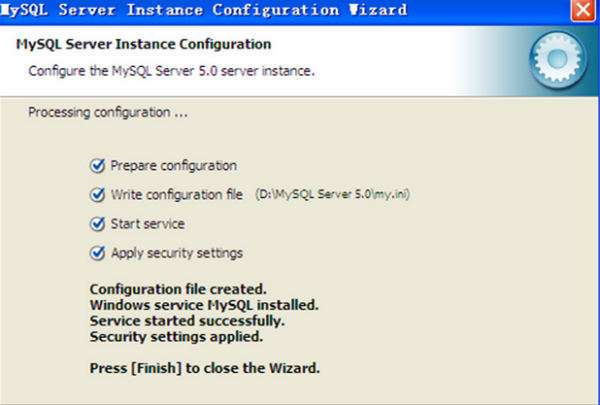Select the Write configuration file step label
The height and width of the screenshot is (405, 600).
[177, 195]
